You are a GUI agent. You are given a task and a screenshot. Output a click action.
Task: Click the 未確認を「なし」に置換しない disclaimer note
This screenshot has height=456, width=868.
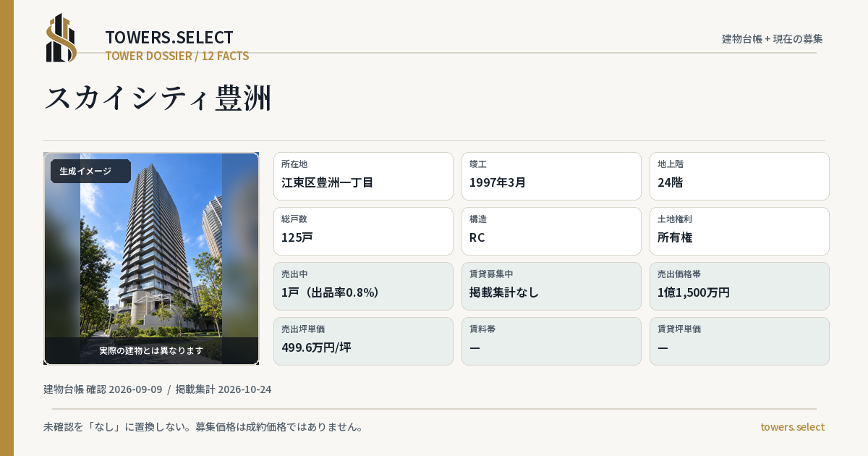pos(203,427)
